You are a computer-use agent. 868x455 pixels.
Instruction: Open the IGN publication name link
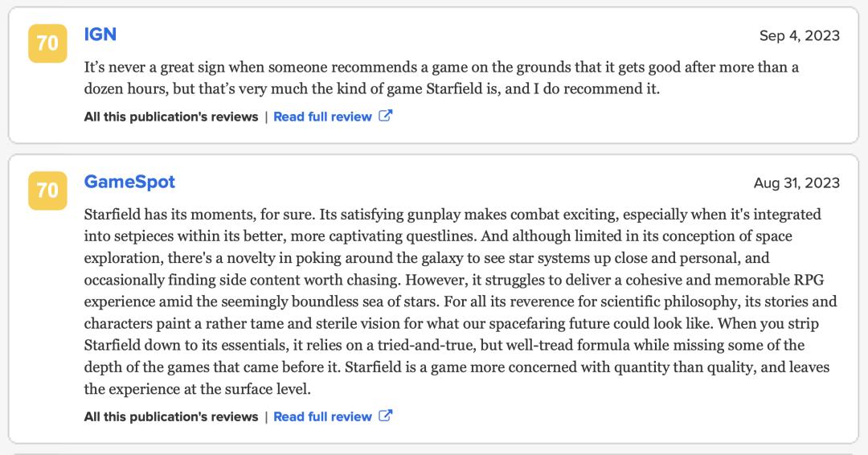tap(100, 35)
